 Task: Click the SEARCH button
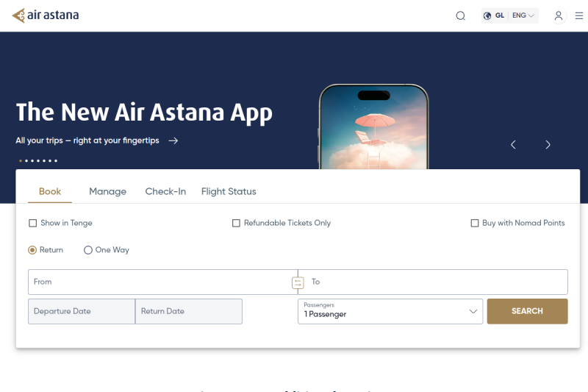coord(527,311)
